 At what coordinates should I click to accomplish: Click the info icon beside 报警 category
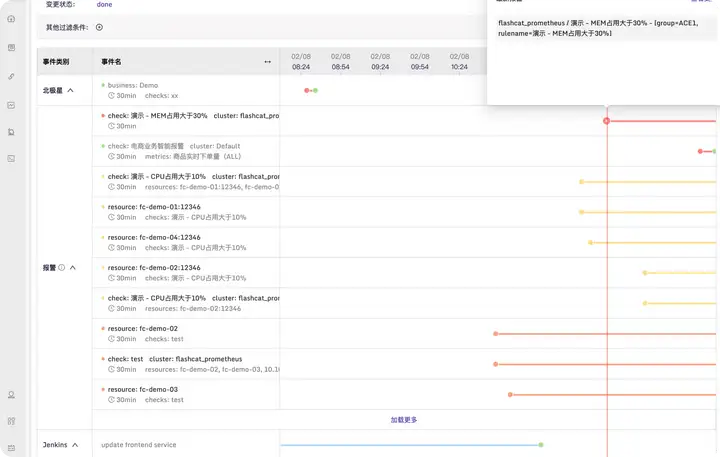tap(61, 268)
